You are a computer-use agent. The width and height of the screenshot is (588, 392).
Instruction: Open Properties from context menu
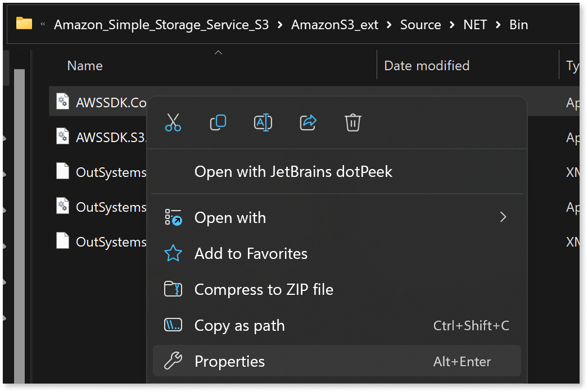229,362
